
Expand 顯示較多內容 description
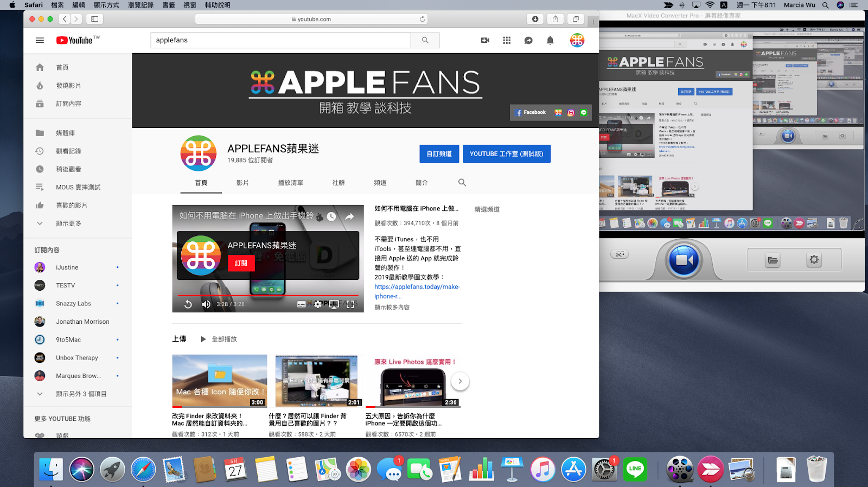coord(392,307)
